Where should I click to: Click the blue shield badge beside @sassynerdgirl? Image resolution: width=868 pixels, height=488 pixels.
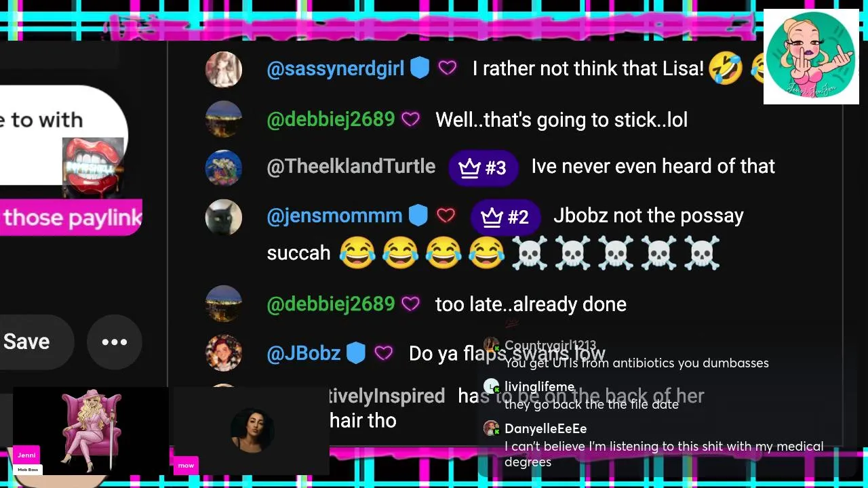pyautogui.click(x=420, y=68)
